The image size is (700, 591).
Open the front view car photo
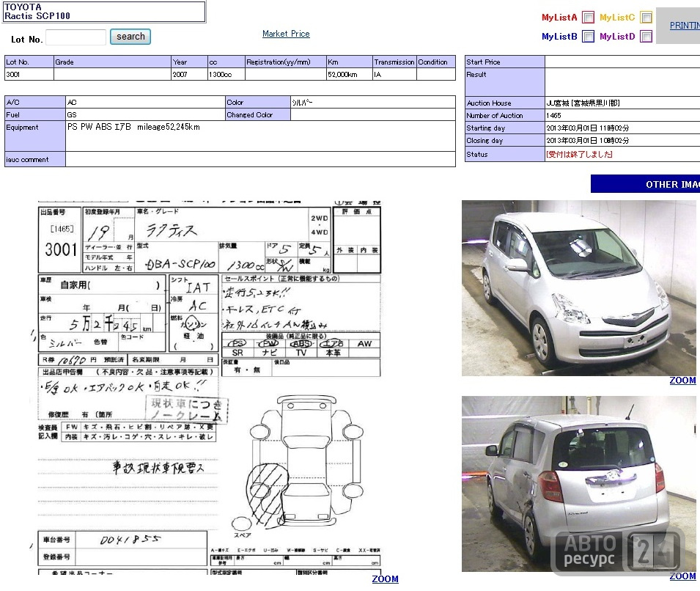(578, 288)
